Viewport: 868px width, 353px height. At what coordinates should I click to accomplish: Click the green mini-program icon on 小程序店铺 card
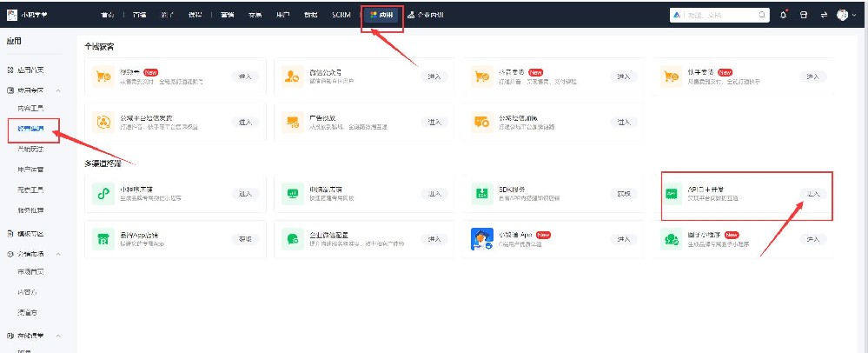[103, 193]
